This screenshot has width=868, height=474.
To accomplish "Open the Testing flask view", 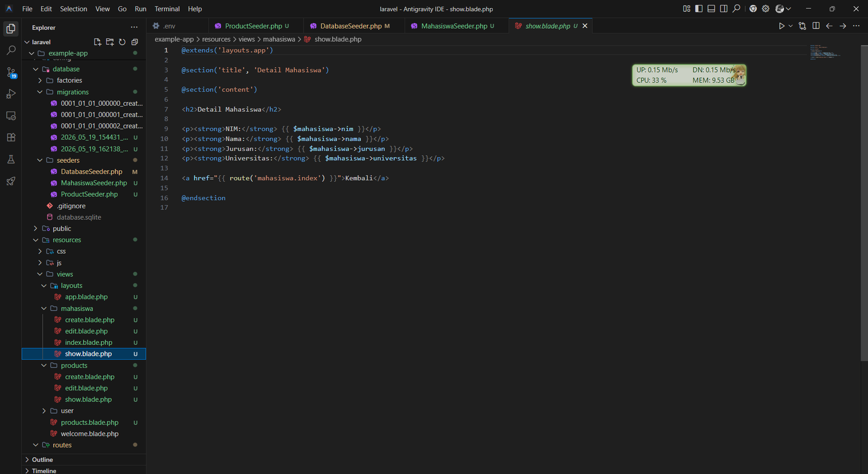I will tap(11, 159).
